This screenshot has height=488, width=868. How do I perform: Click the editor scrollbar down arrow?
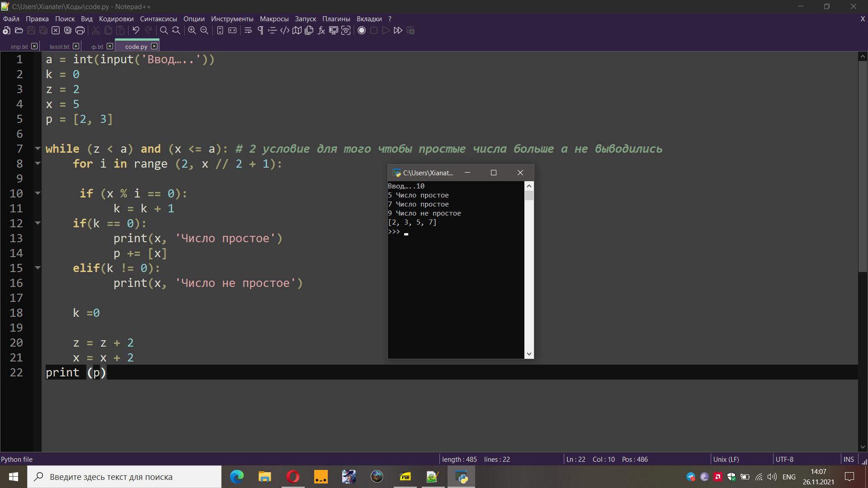click(863, 447)
